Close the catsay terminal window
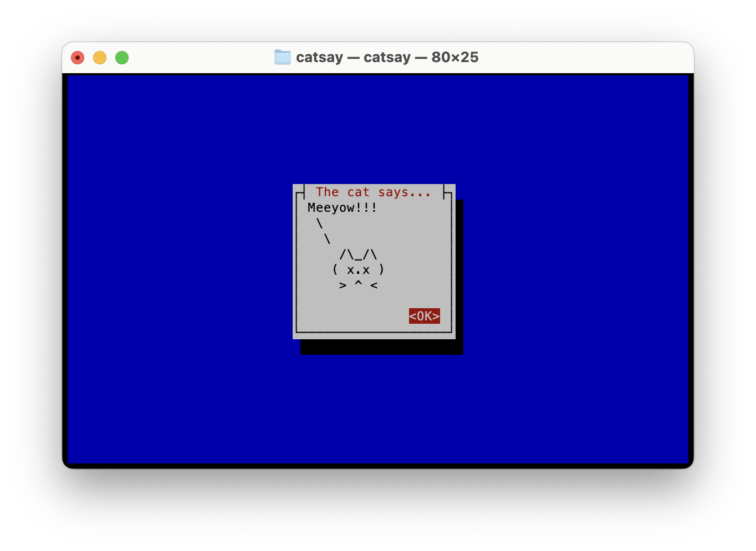This screenshot has height=551, width=756. click(x=78, y=58)
